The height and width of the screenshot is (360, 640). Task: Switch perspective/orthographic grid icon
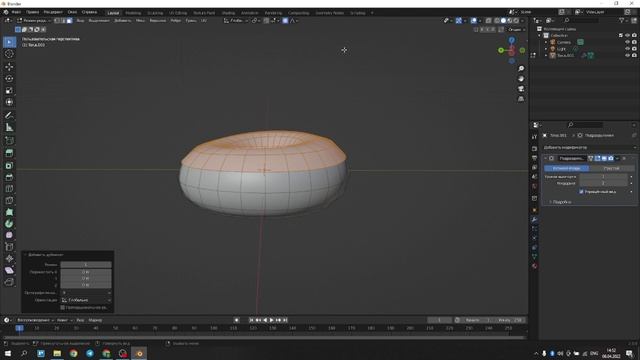[521, 99]
